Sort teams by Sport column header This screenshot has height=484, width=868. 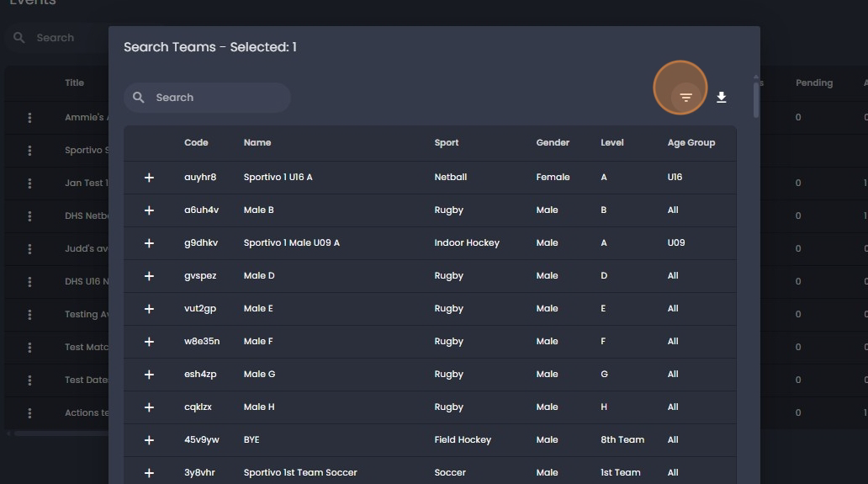(x=446, y=142)
